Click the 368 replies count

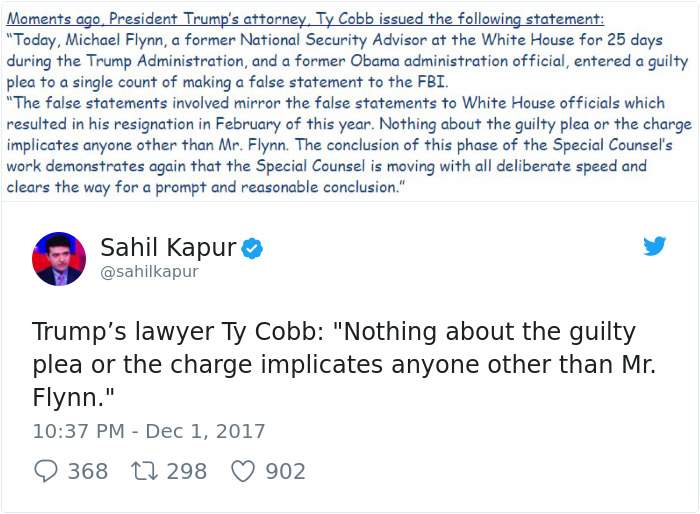pyautogui.click(x=88, y=472)
